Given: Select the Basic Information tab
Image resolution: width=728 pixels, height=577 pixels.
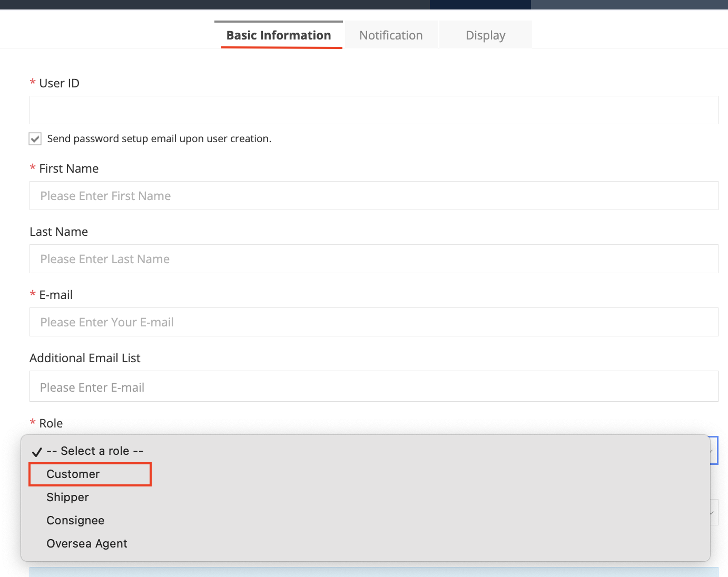Looking at the screenshot, I should click(279, 35).
